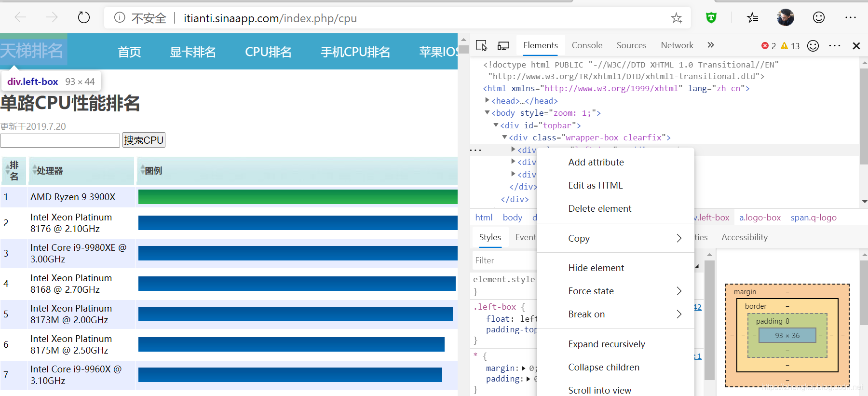
Task: Switch to the Sources tab
Action: 631,45
